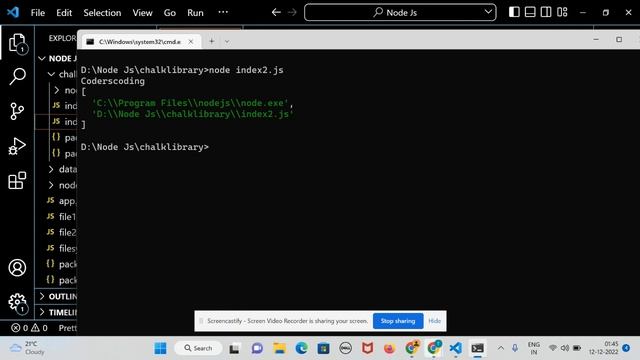640x360 pixels.
Task: Expand the root node_modules folder
Action: coord(51,185)
